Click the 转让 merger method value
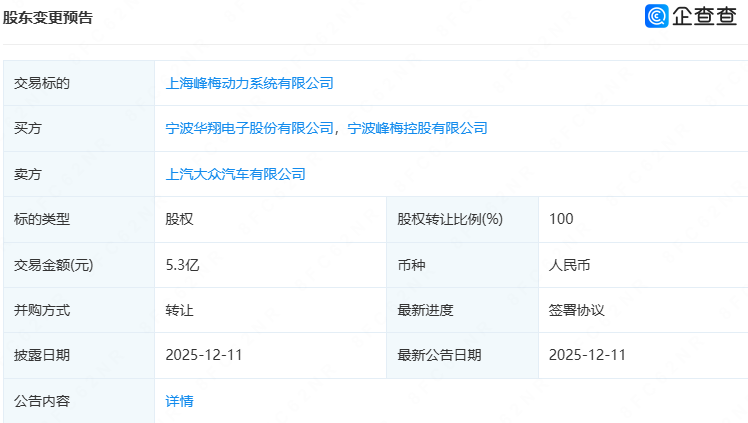This screenshot has height=423, width=748. pyautogui.click(x=179, y=310)
